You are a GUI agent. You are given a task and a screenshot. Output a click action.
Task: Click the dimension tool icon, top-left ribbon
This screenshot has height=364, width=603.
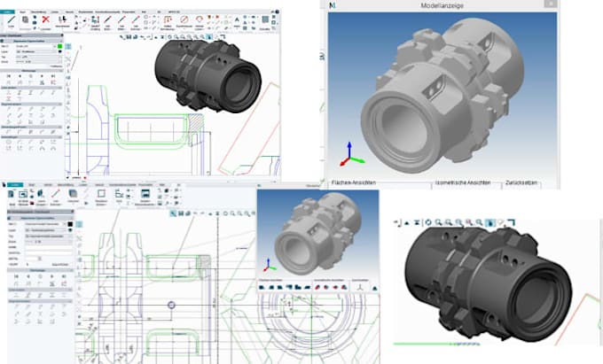coord(168,19)
